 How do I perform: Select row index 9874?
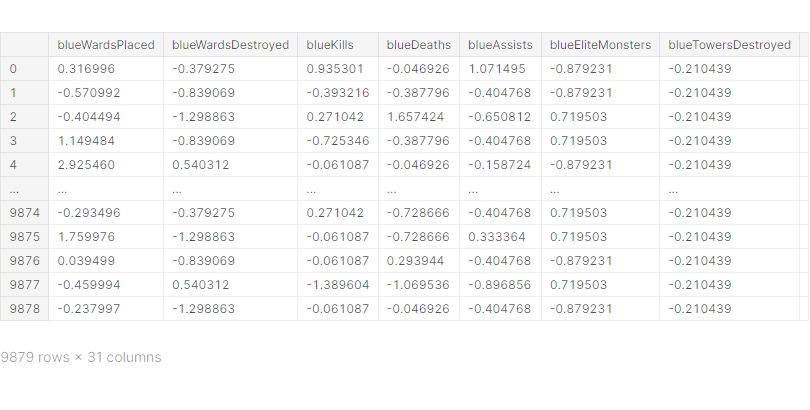(24, 213)
